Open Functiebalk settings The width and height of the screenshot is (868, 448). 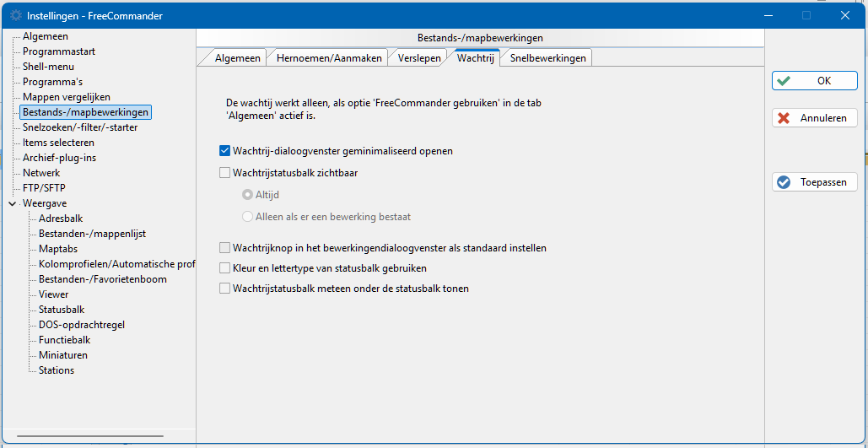point(64,340)
